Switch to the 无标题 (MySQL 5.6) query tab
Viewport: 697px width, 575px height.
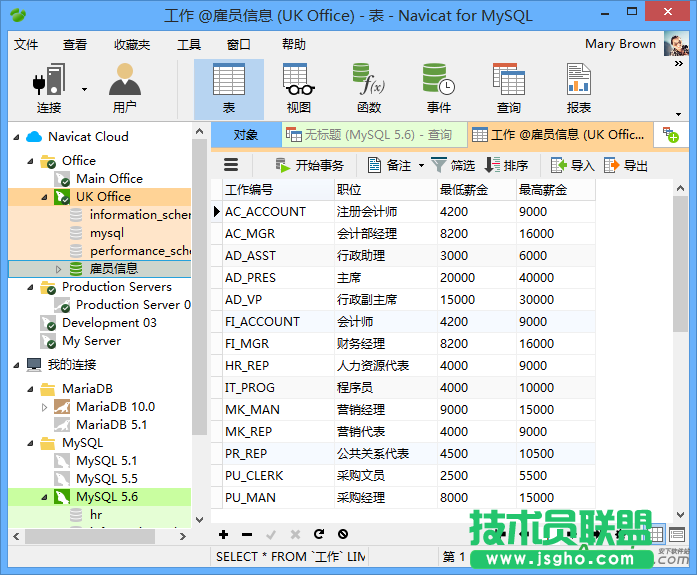[x=374, y=135]
